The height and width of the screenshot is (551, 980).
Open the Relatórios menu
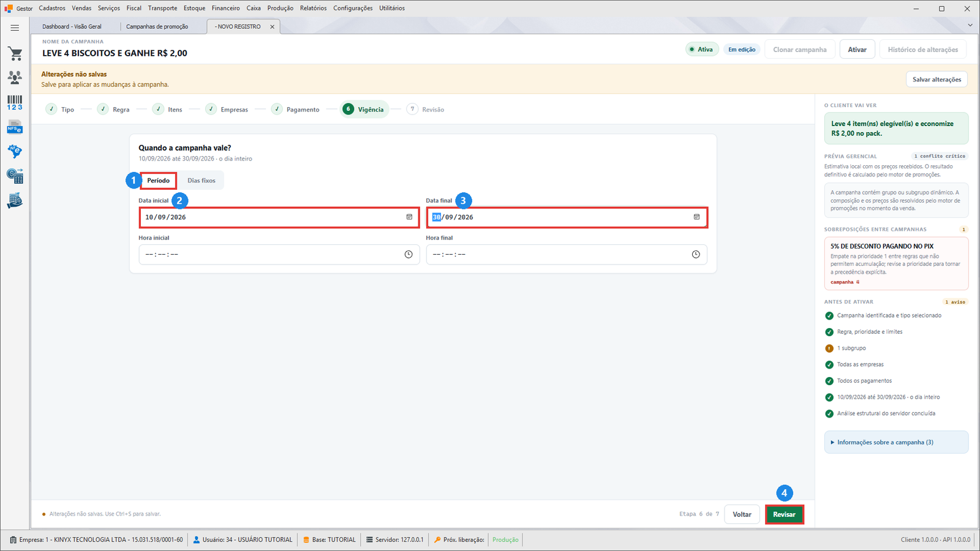coord(313,9)
